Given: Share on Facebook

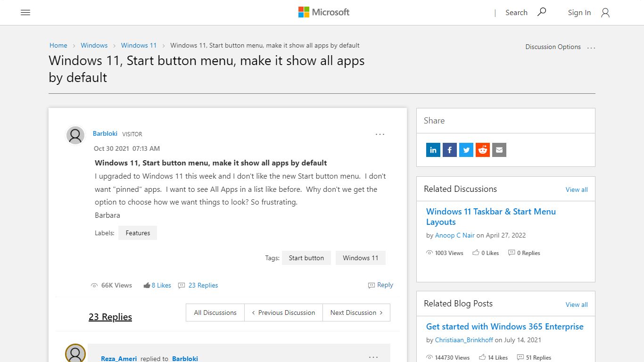Looking at the screenshot, I should coord(450,150).
